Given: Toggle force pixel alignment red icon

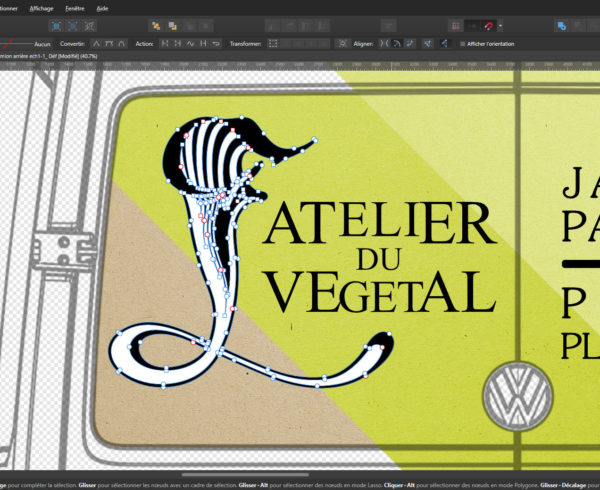Looking at the screenshot, I should click(456, 26).
